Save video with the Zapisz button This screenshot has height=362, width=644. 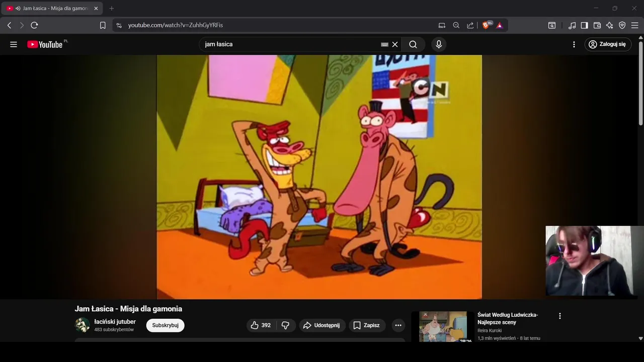[x=366, y=325]
